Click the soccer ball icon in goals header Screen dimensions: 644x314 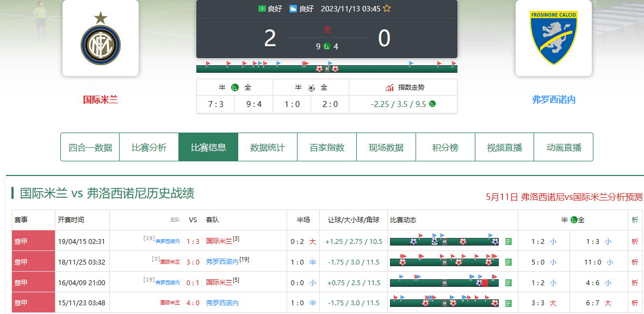click(x=311, y=87)
